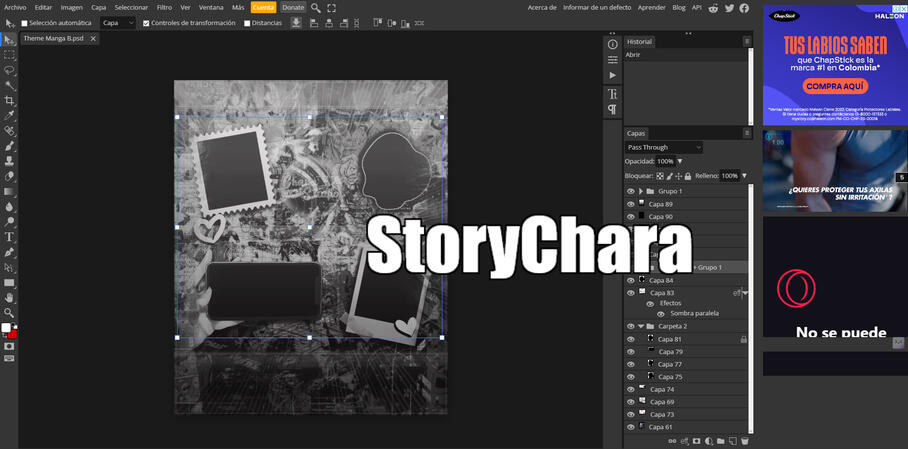
Task: Select the Type (T) tool in the toolbar
Action: (10, 237)
